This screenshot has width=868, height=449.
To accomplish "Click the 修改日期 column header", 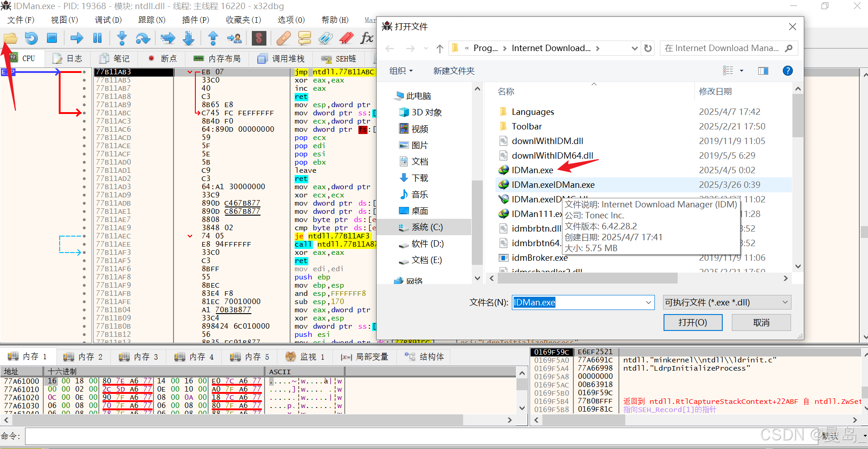I will 715,92.
